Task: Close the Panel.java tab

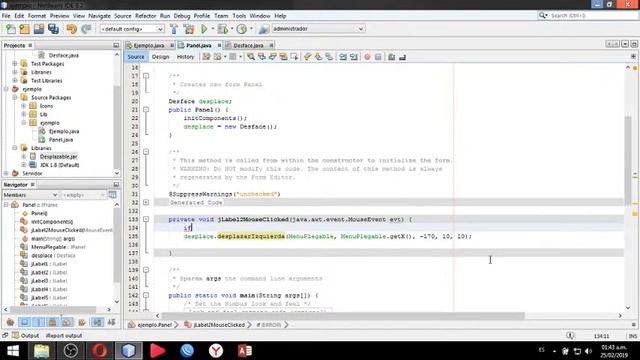Action: pyautogui.click(x=219, y=45)
